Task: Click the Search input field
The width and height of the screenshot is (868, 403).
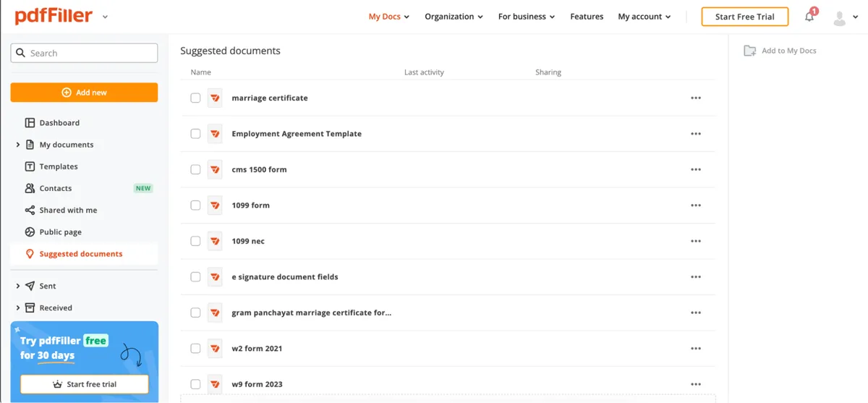Action: (x=84, y=53)
